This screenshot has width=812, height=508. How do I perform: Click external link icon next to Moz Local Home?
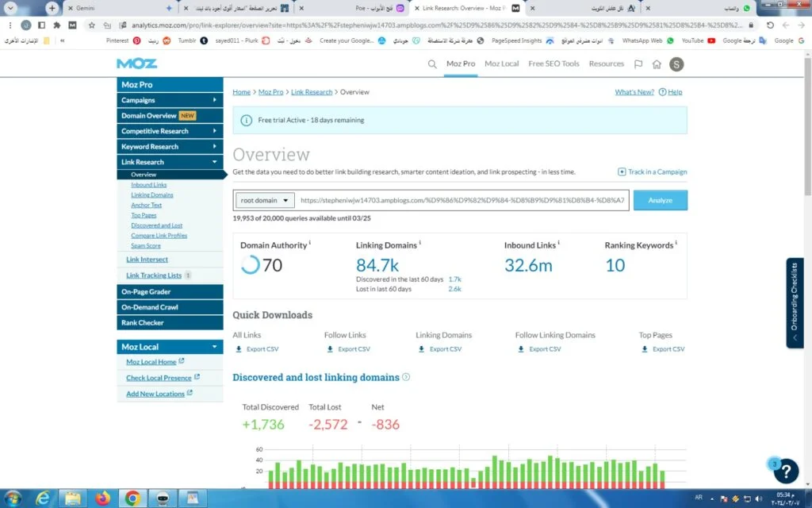tap(182, 361)
